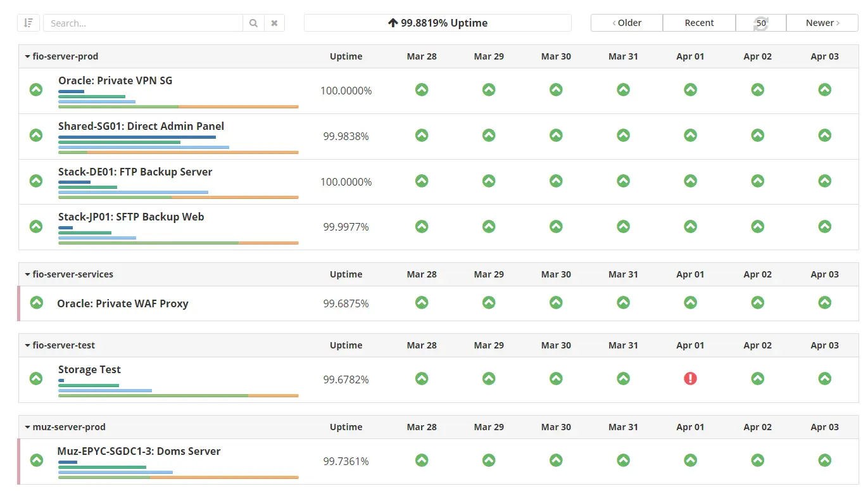Collapse the fio-server-services group
The height and width of the screenshot is (491, 868).
[27, 274]
